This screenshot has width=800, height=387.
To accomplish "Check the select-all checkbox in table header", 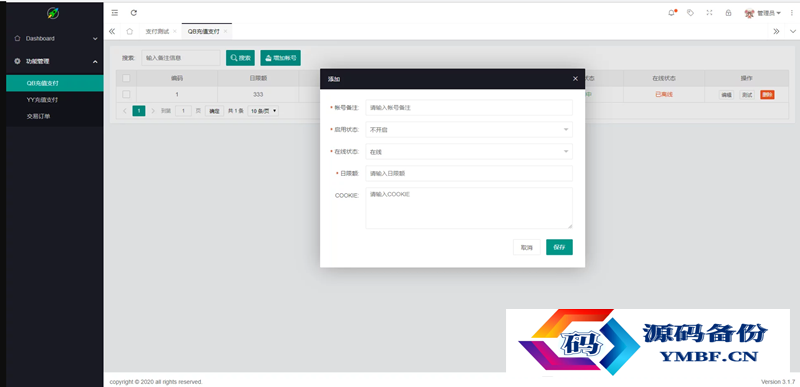I will click(x=126, y=78).
